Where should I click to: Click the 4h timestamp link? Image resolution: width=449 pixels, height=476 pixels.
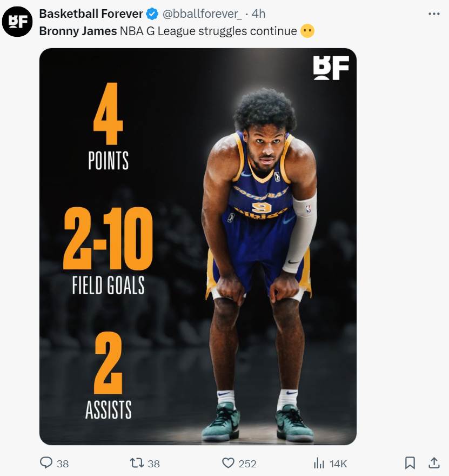pyautogui.click(x=259, y=14)
